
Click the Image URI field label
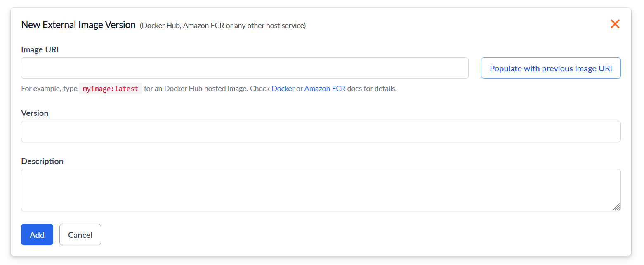pyautogui.click(x=40, y=49)
